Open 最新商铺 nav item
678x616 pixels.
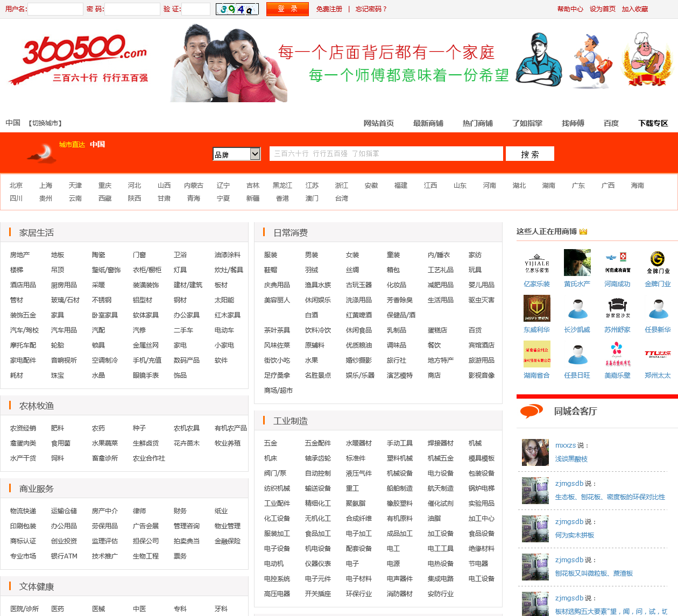point(428,123)
